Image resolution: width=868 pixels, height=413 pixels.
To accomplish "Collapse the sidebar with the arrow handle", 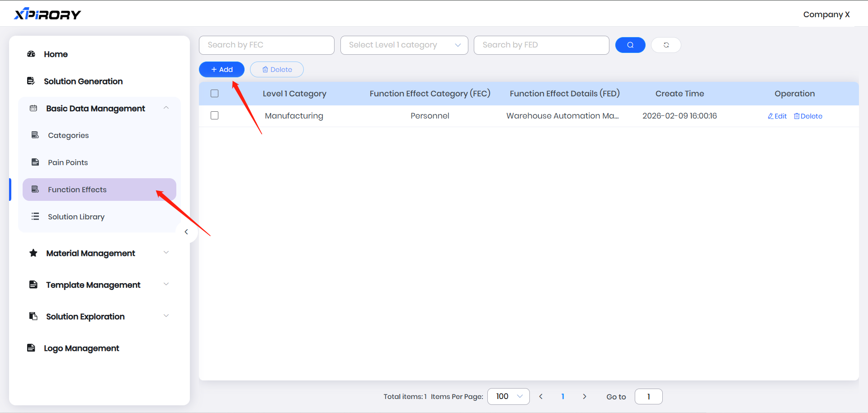I will point(186,232).
